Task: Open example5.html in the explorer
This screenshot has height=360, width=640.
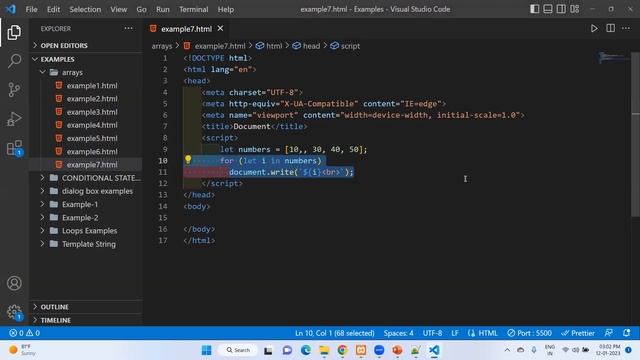Action: pos(86,138)
